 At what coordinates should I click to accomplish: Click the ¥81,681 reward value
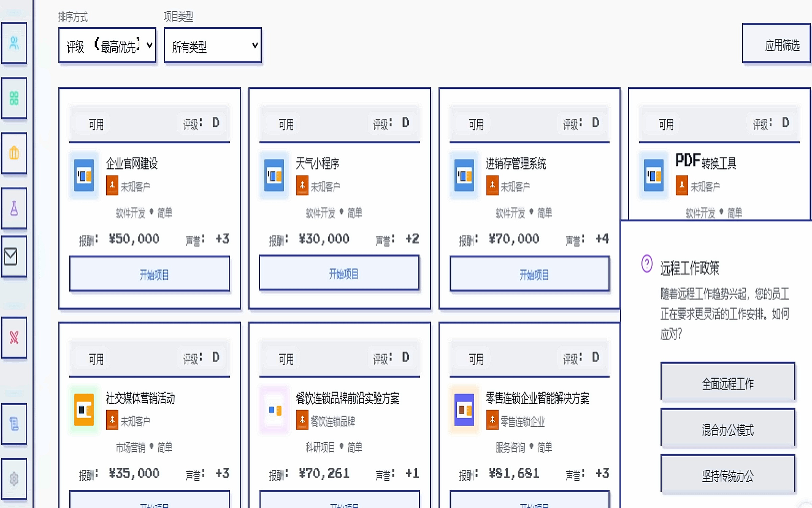(514, 473)
